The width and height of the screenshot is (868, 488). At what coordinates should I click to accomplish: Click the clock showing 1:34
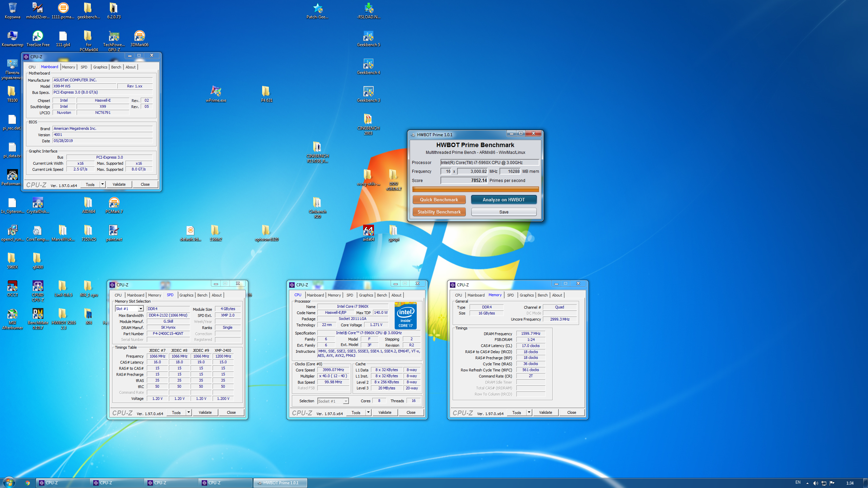[x=850, y=483]
